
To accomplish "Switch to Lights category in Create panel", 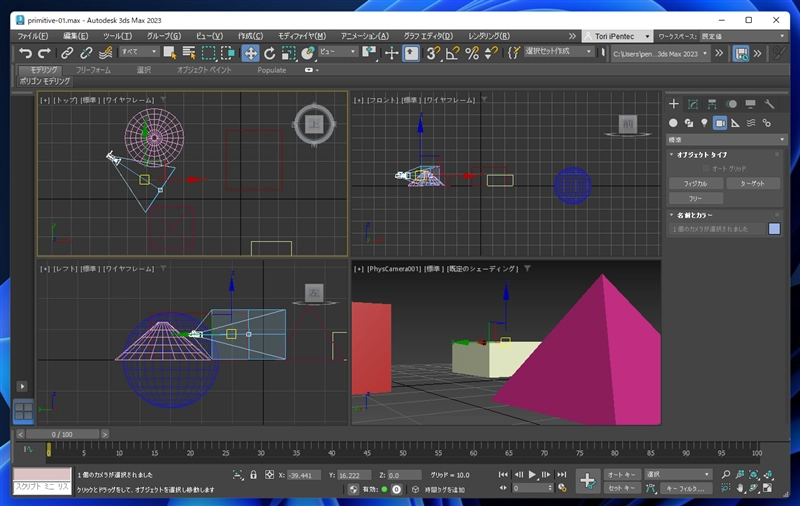I will click(x=704, y=123).
